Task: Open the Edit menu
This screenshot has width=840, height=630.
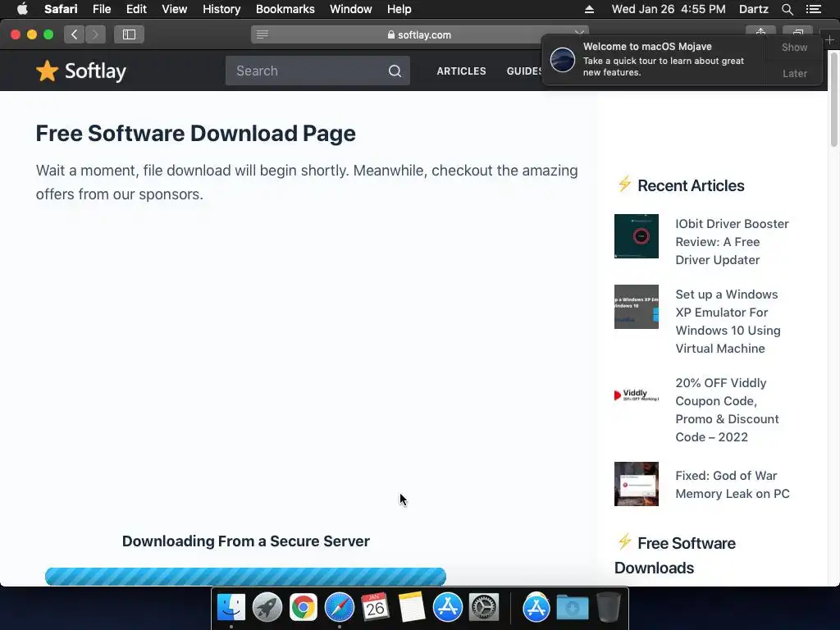Action: (x=136, y=9)
